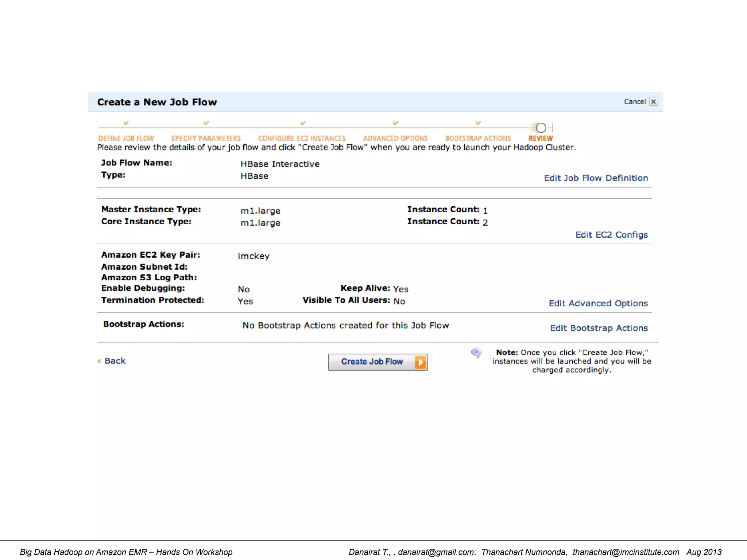
Task: Select Termination Protected Yes value
Action: [245, 302]
